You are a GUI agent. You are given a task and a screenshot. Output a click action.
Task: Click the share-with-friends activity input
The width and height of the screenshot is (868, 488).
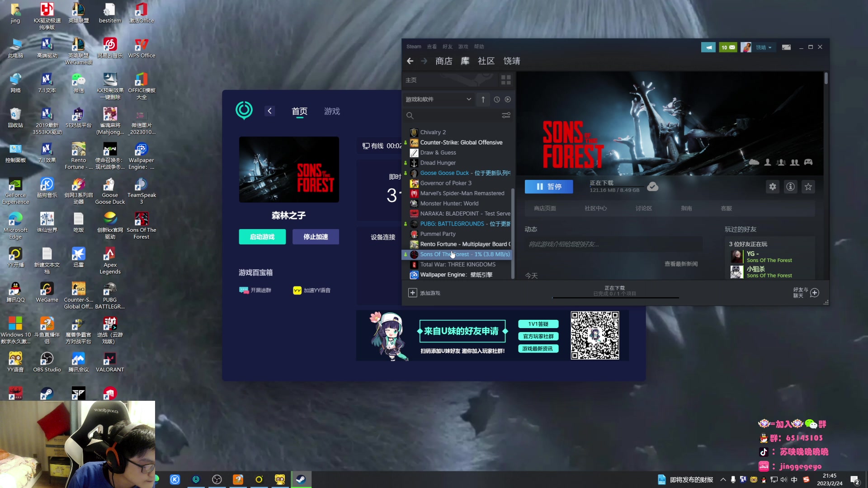coord(613,244)
